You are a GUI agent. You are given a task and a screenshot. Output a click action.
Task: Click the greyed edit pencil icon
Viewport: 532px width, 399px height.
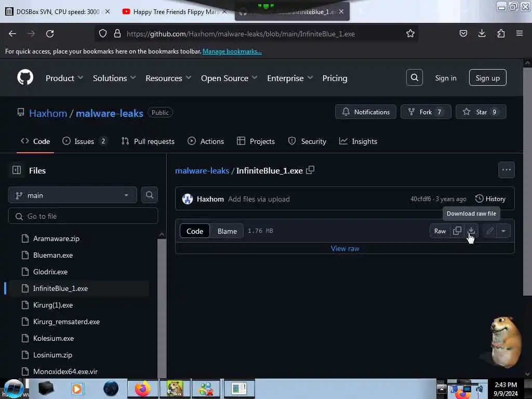click(489, 231)
